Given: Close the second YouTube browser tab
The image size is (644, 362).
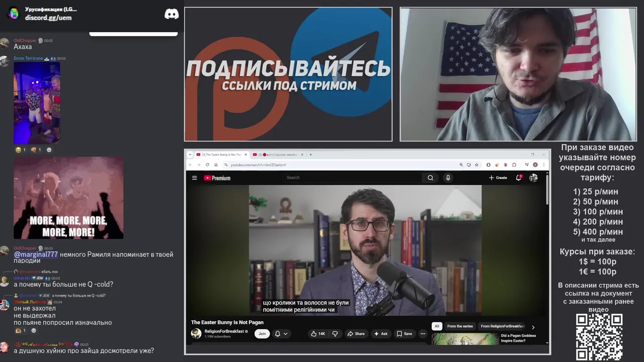Looking at the screenshot, I should pyautogui.click(x=302, y=154).
